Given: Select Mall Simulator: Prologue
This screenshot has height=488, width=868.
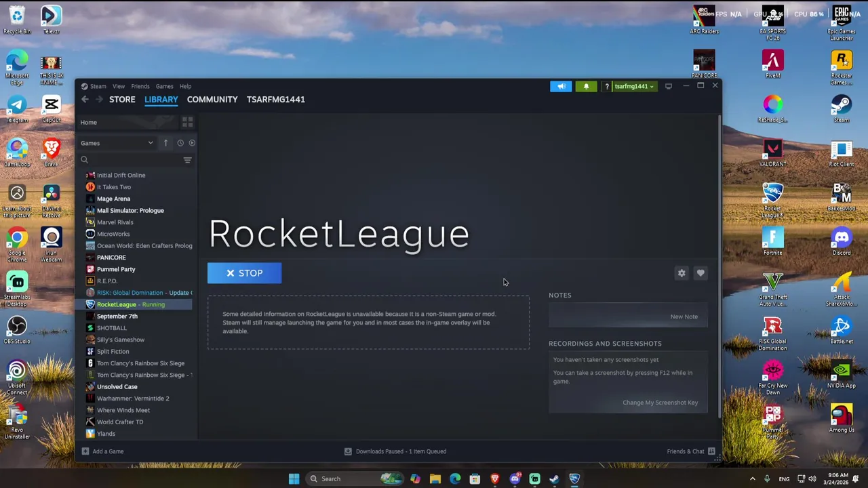Looking at the screenshot, I should tap(130, 211).
